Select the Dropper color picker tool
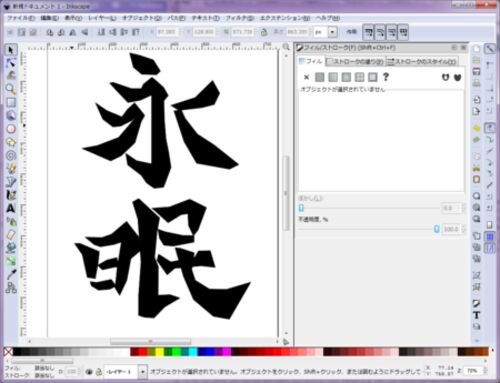This screenshot has width=500, height=383. pos(11,274)
